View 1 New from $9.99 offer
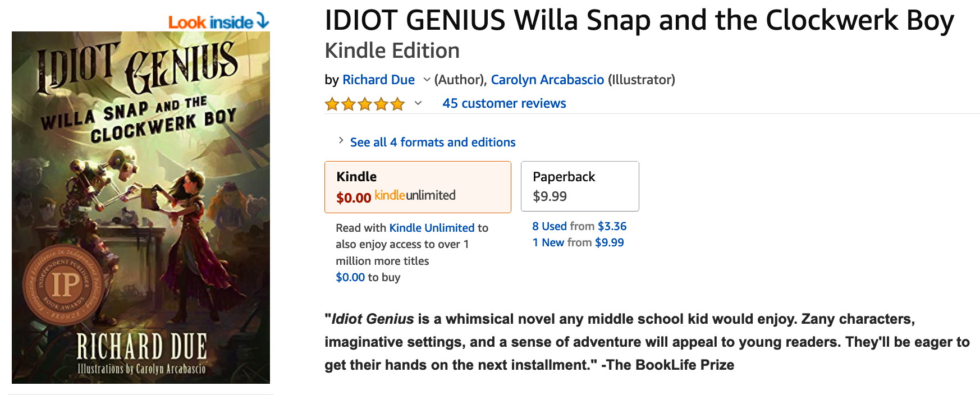 [x=578, y=242]
